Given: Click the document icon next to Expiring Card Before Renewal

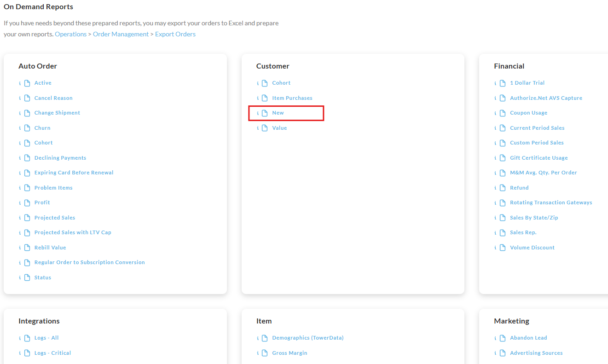Looking at the screenshot, I should coord(27,173).
